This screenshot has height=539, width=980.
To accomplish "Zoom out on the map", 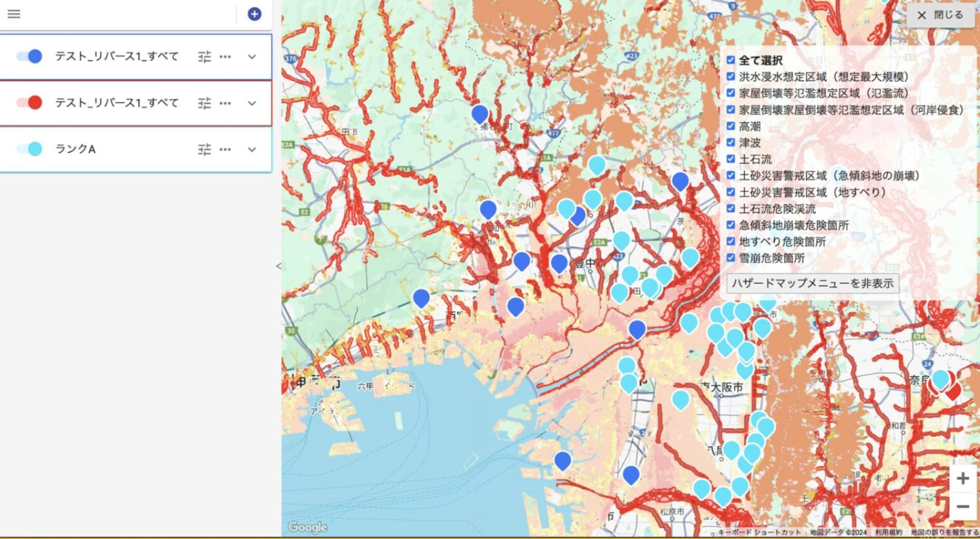I will coord(962,507).
